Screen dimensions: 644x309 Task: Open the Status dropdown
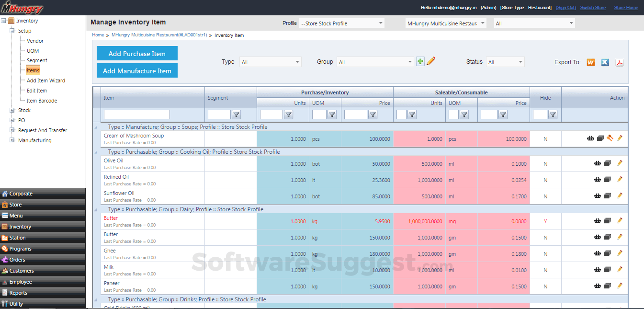505,62
